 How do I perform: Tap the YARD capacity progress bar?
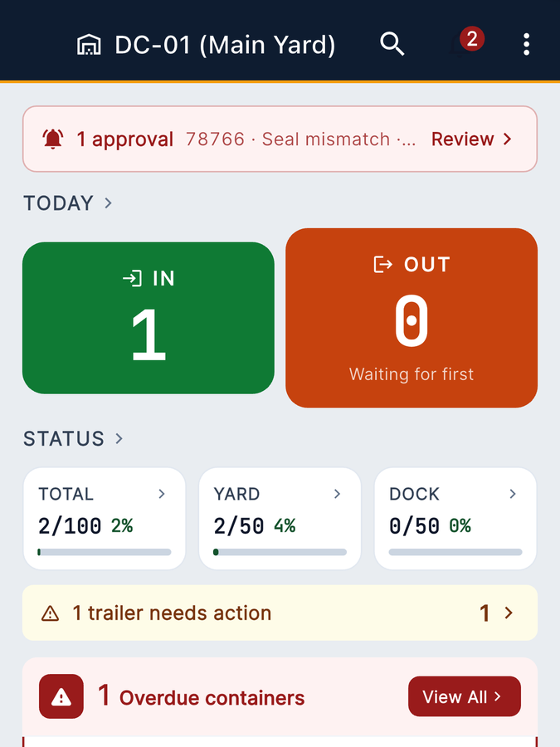(280, 552)
